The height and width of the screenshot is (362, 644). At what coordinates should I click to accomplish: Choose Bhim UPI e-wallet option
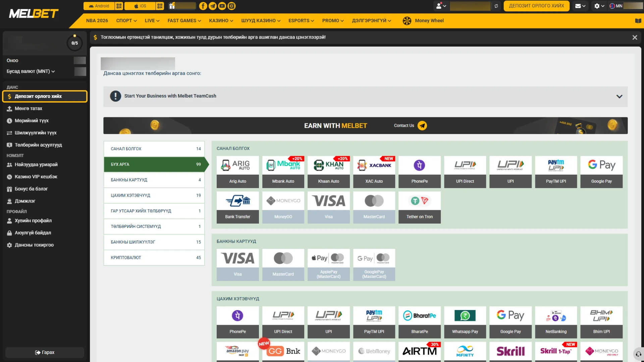601,322
